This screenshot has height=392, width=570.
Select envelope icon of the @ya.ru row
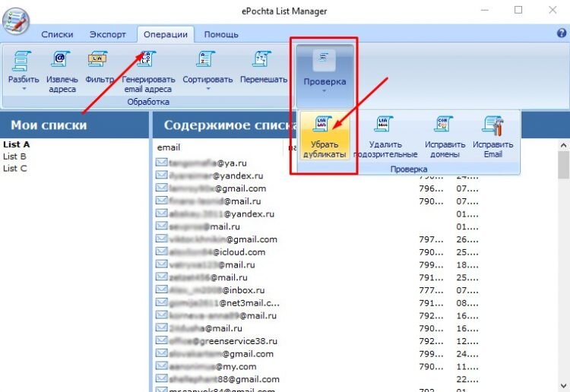point(161,163)
